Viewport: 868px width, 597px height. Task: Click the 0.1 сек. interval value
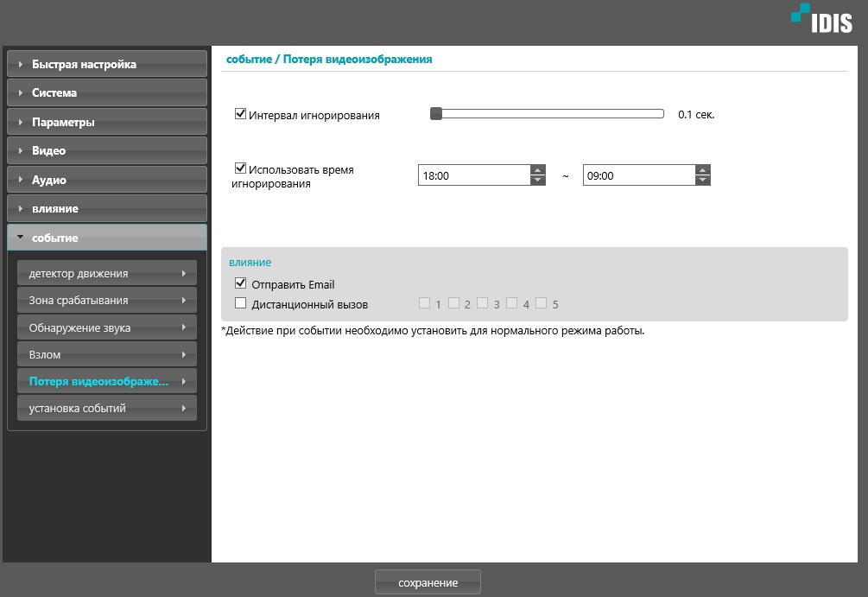click(696, 115)
